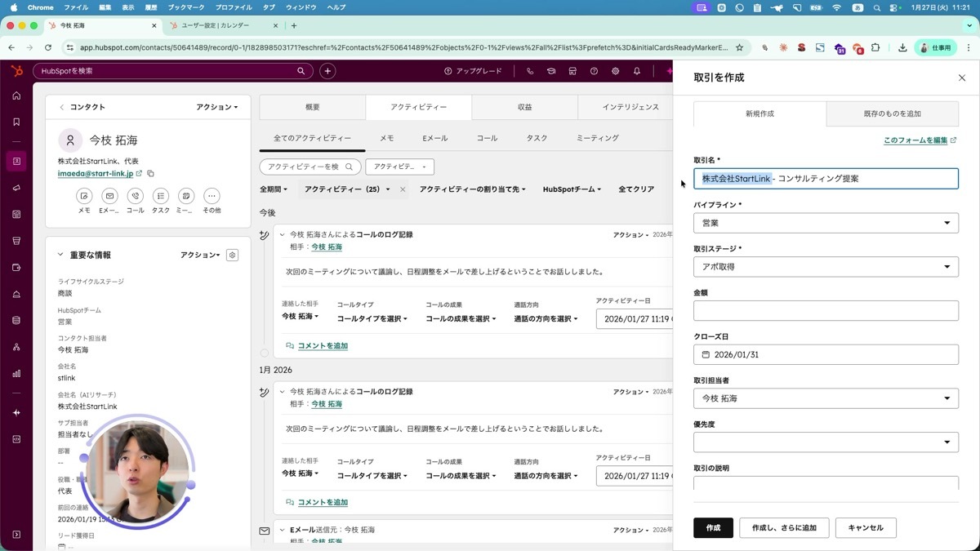Switch to the 収益 tab

[x=524, y=107]
